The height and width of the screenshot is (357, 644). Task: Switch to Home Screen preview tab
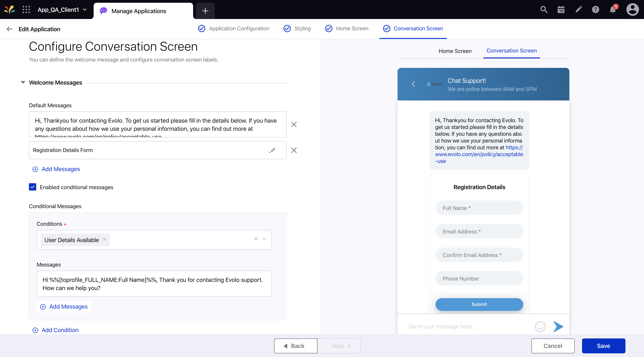pyautogui.click(x=456, y=50)
